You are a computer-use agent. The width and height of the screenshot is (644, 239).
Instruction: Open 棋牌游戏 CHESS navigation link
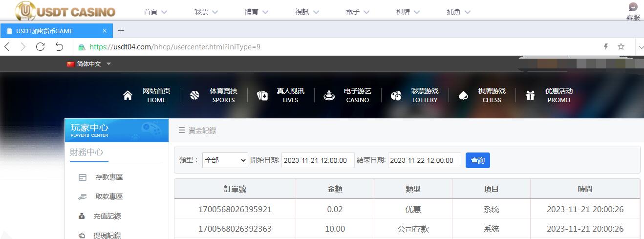coord(492,95)
